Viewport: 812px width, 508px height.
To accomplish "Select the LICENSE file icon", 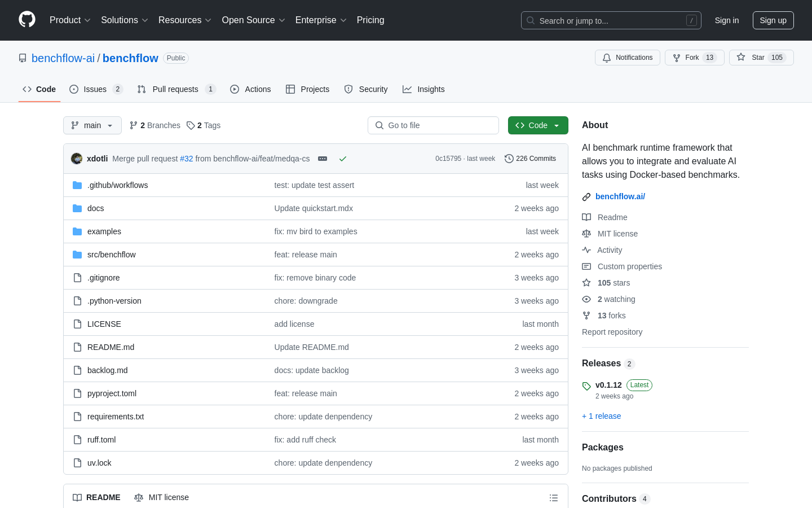I will (x=77, y=324).
